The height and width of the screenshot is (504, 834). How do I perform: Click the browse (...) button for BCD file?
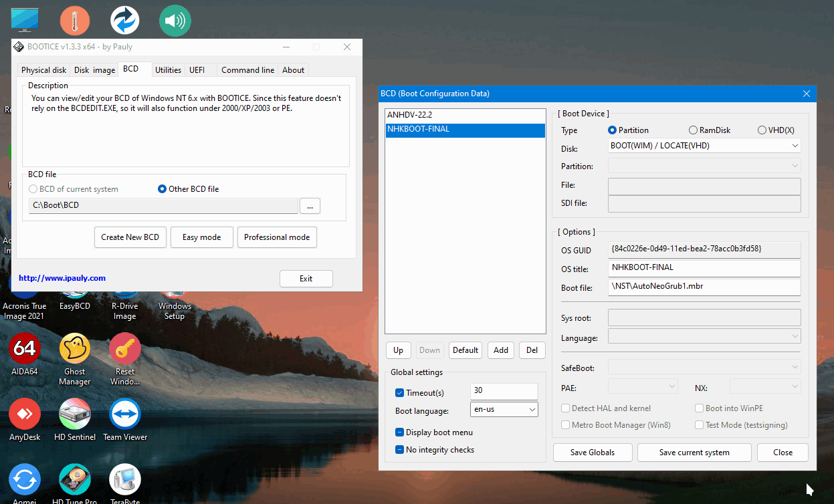pos(310,206)
